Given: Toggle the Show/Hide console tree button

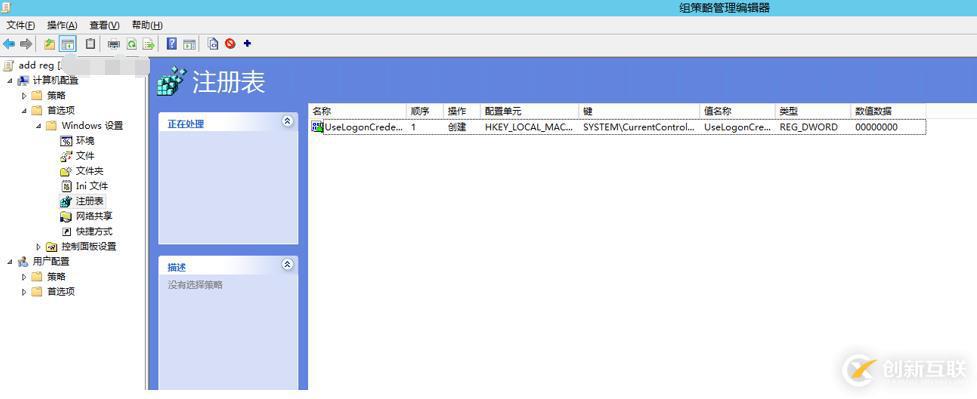Looking at the screenshot, I should coord(67,44).
